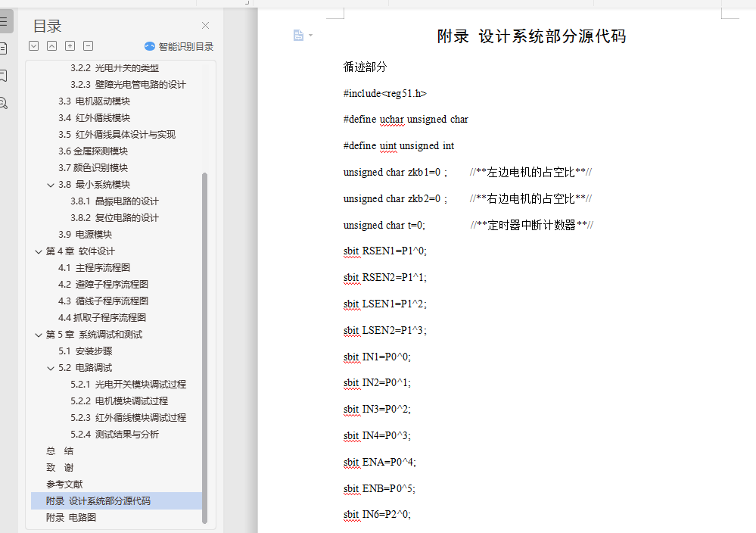Click the 循迹部分 line
The image size is (756, 533).
tap(365, 67)
